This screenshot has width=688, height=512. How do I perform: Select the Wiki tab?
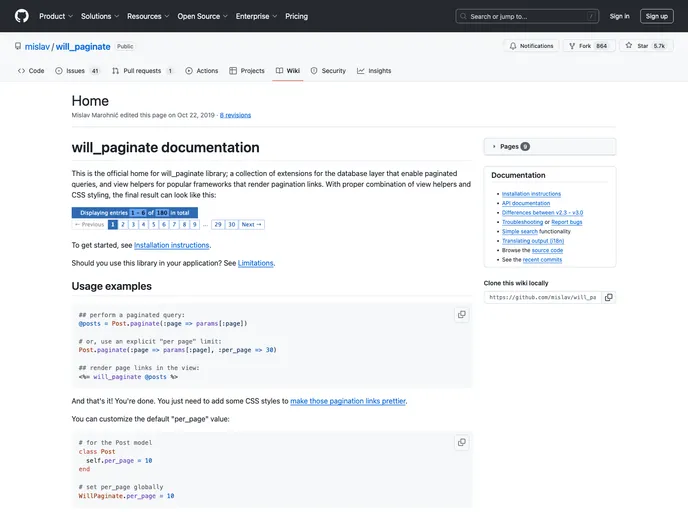pyautogui.click(x=288, y=71)
